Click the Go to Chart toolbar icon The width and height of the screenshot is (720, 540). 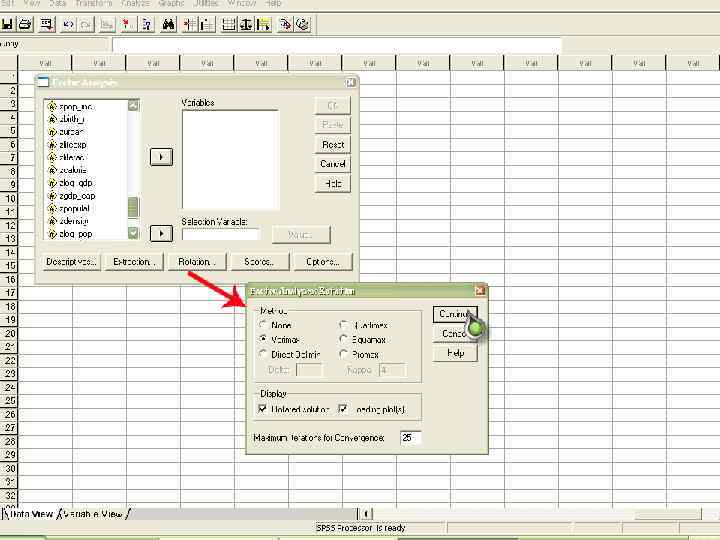(x=107, y=24)
